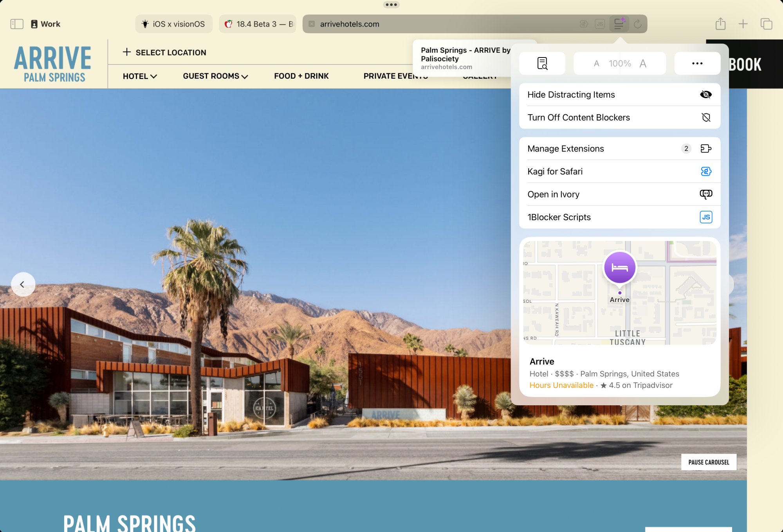The image size is (783, 532).
Task: Open Reader view icon in popup
Action: [x=542, y=63]
